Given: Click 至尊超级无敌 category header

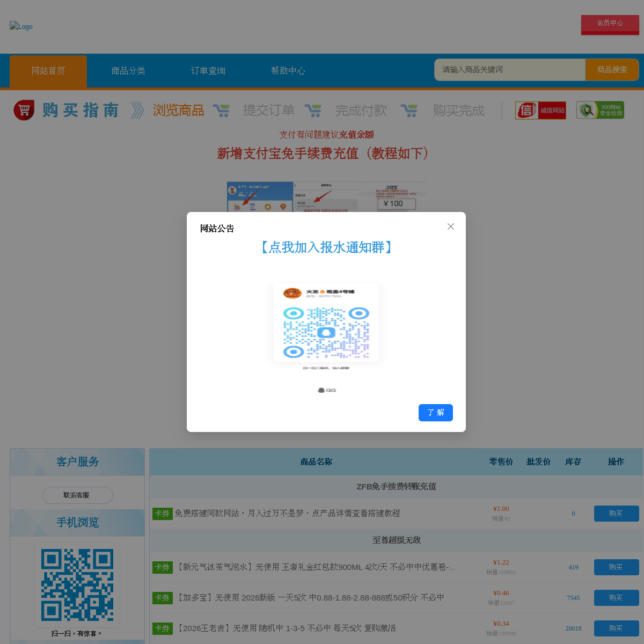Looking at the screenshot, I should point(396,540).
